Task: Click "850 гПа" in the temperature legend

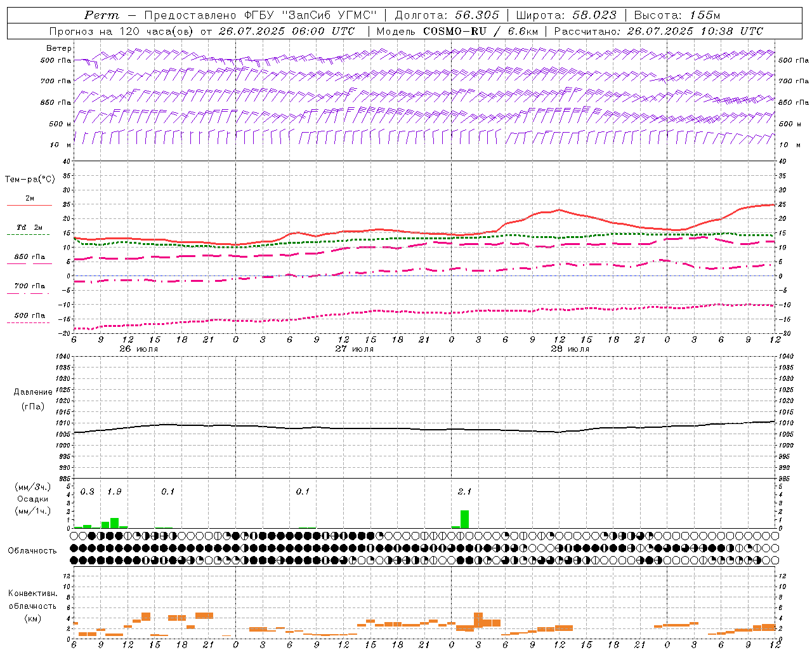Action: point(30,257)
